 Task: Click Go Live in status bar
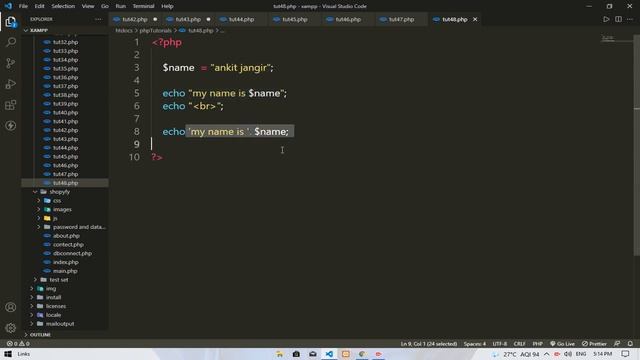(x=562, y=344)
